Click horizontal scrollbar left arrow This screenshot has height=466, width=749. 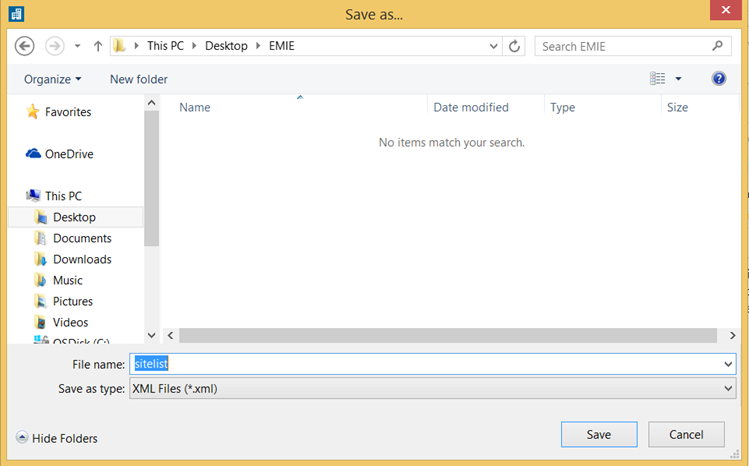pos(171,335)
